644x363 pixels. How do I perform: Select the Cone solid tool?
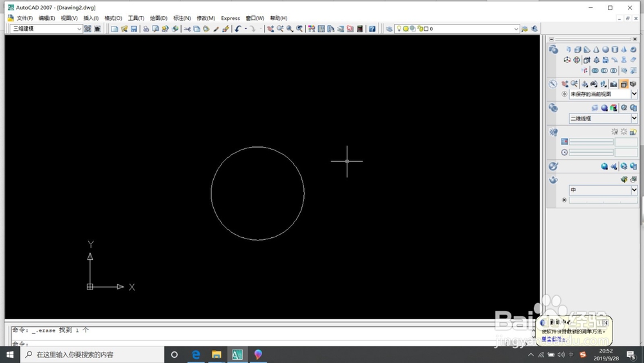596,50
